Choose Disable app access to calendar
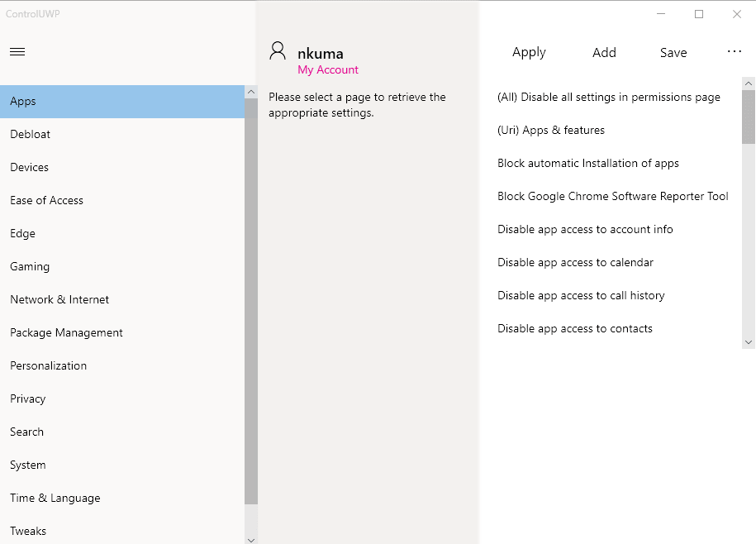 point(575,262)
